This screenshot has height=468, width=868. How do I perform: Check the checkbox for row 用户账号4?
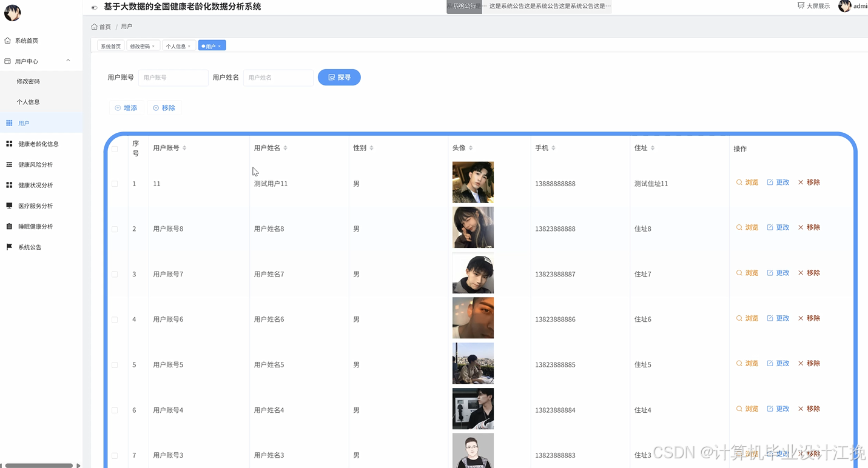point(115,410)
